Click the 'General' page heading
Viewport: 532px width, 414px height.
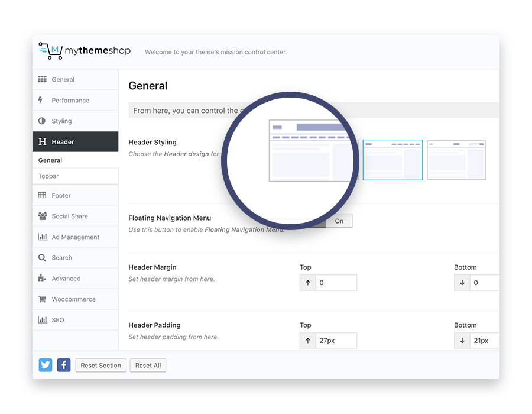tap(148, 86)
